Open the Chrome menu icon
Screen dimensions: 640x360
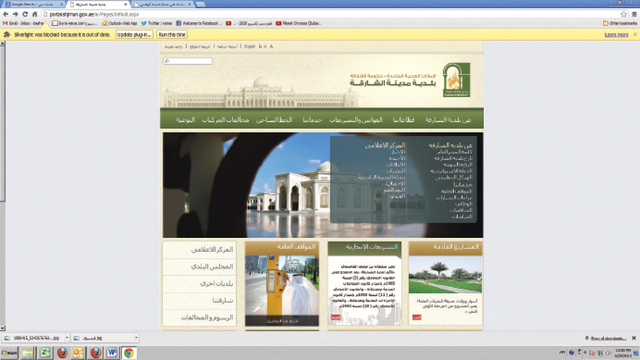point(634,14)
